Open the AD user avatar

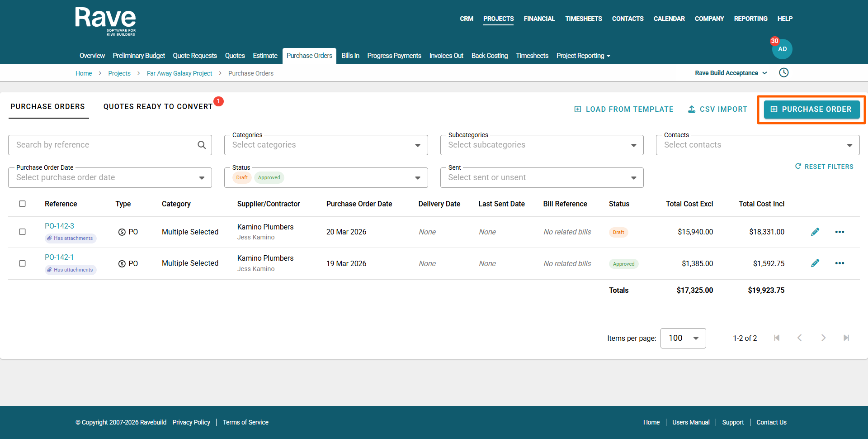782,49
